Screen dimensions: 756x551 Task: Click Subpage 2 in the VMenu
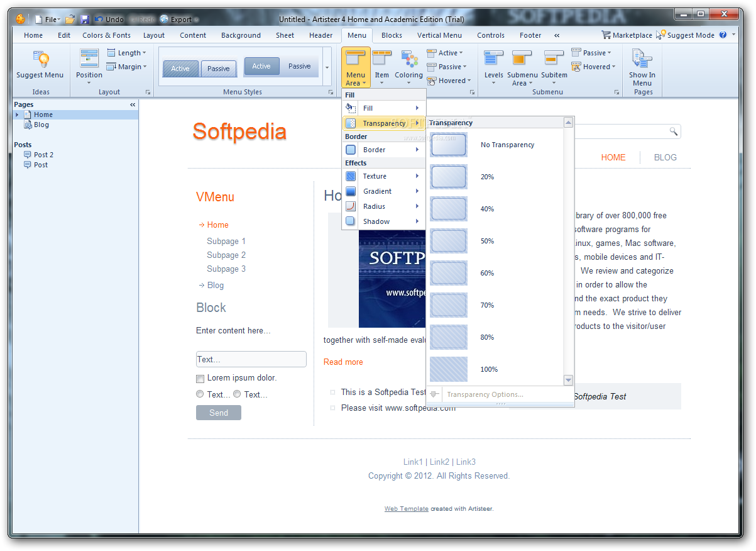point(226,255)
